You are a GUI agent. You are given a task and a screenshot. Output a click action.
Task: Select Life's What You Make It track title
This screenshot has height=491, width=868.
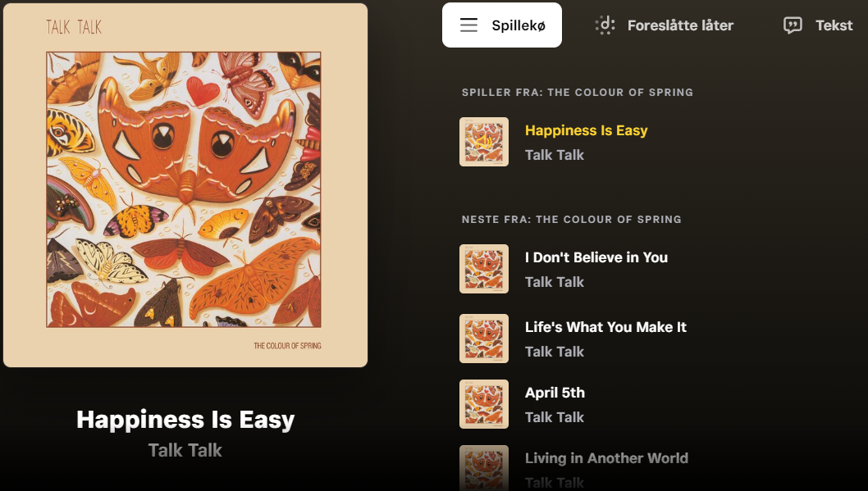[605, 327]
